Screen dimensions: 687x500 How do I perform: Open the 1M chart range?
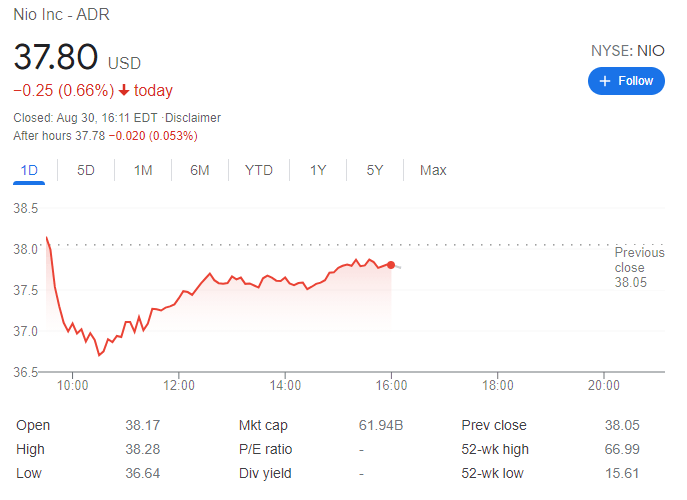143,170
